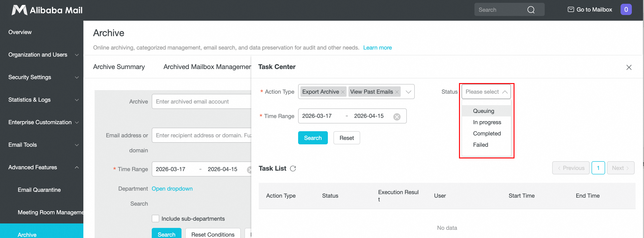Open the Learn more link
644x238 pixels.
click(x=377, y=48)
